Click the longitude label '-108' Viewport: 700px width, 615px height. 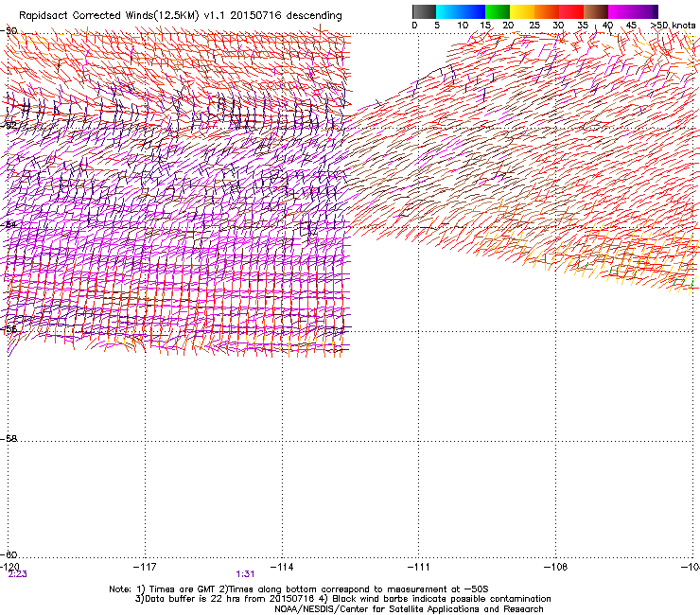556,567
